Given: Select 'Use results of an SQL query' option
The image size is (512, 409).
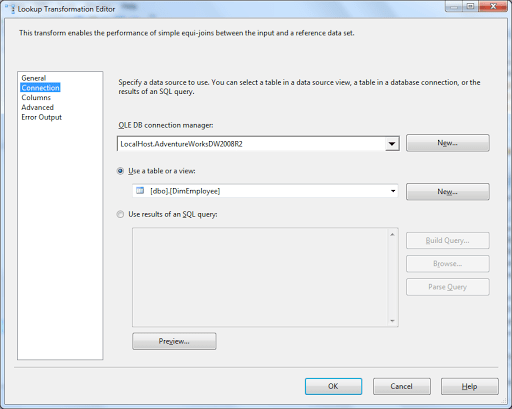Looking at the screenshot, I should click(120, 214).
